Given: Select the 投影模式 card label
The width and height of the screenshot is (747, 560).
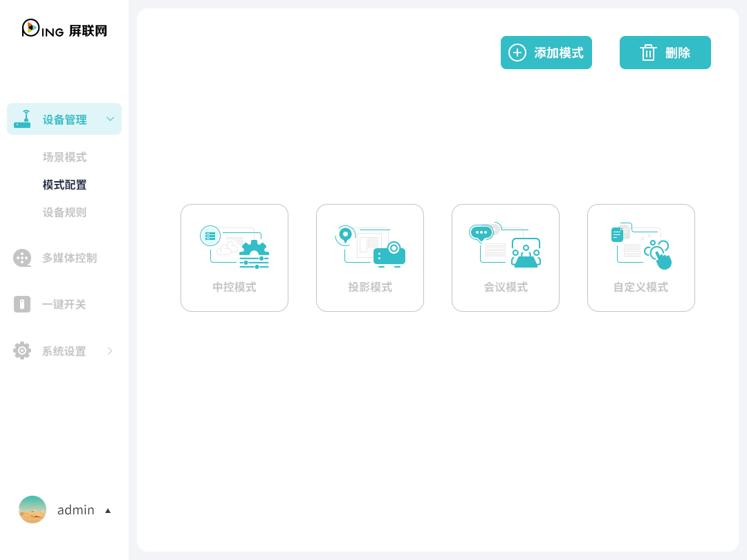Looking at the screenshot, I should 370,287.
